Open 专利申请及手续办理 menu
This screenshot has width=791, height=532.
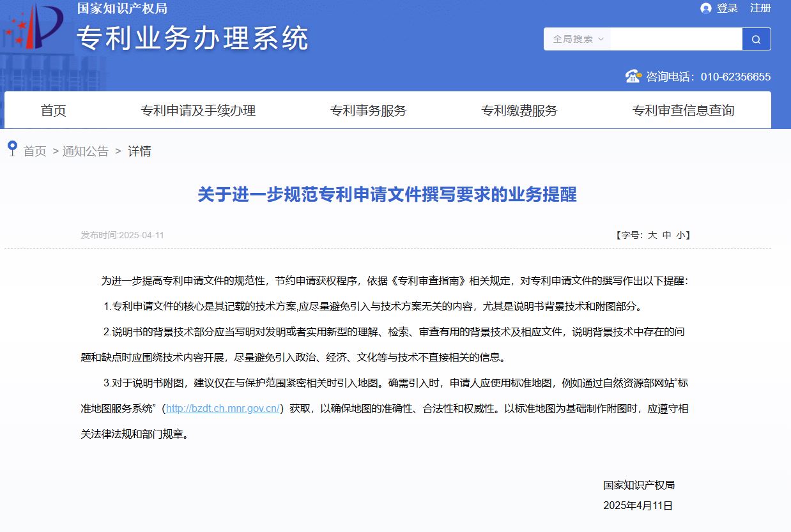[x=198, y=110]
